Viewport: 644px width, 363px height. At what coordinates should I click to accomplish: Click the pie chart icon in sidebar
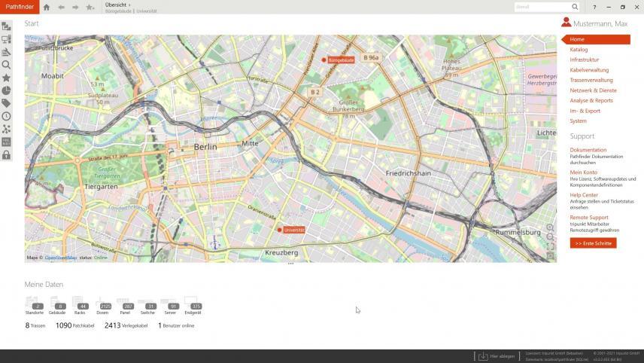pos(6,90)
